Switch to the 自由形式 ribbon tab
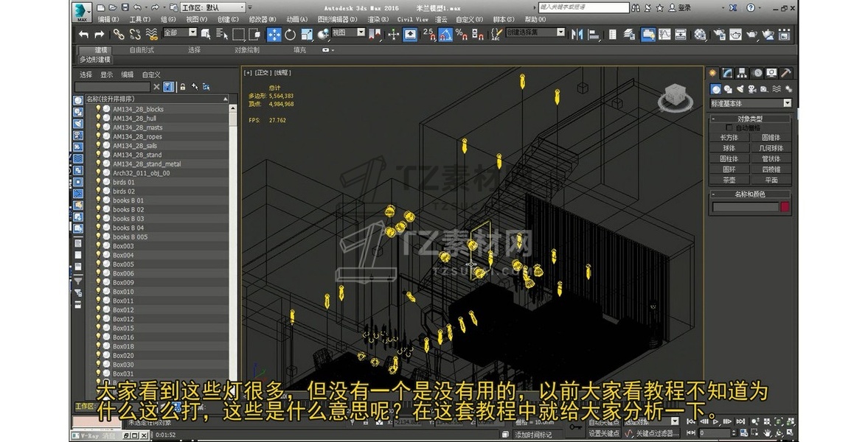 point(142,50)
